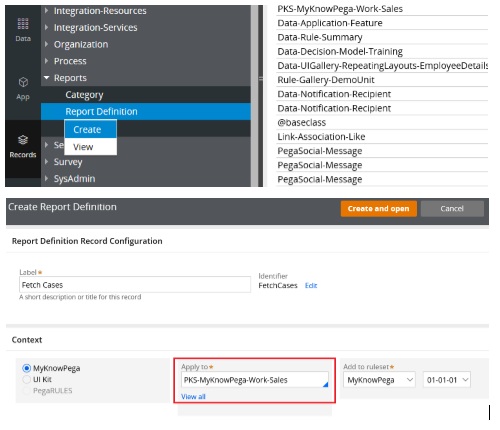Click Data-UIGallery-RepeatingLayouts-EmployeeDetails row

[x=382, y=66]
